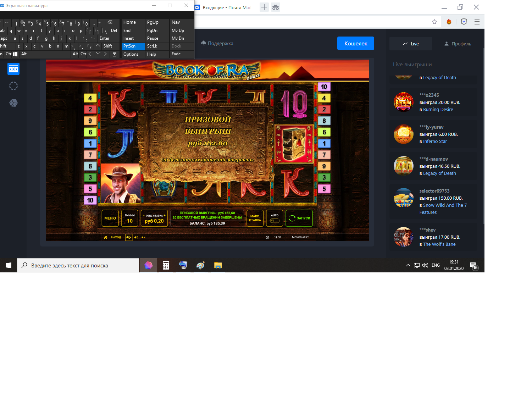Select sound with music option in game
The width and height of the screenshot is (532, 399).
click(128, 237)
